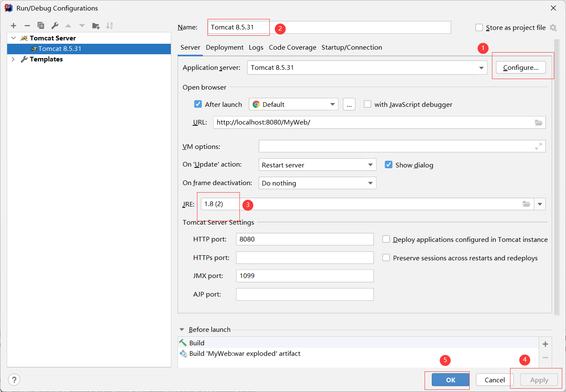The height and width of the screenshot is (392, 566).
Task: Remove the selected Before launch task
Action: (545, 358)
